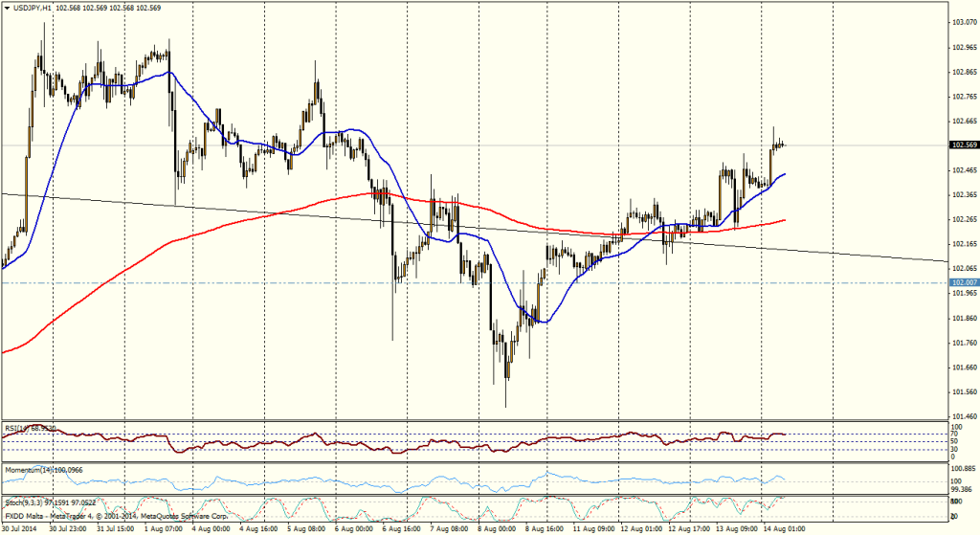The height and width of the screenshot is (535, 980).
Task: Click the current price tag 102.569
Action: [x=963, y=145]
